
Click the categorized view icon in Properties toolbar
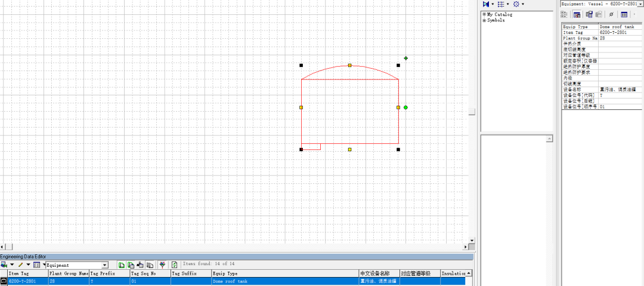click(x=564, y=14)
